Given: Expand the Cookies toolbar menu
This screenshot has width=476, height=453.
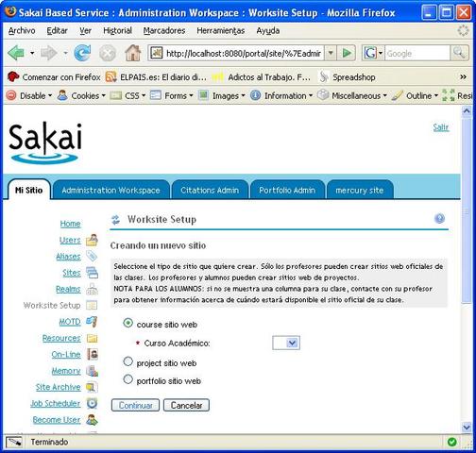Looking at the screenshot, I should 81,95.
